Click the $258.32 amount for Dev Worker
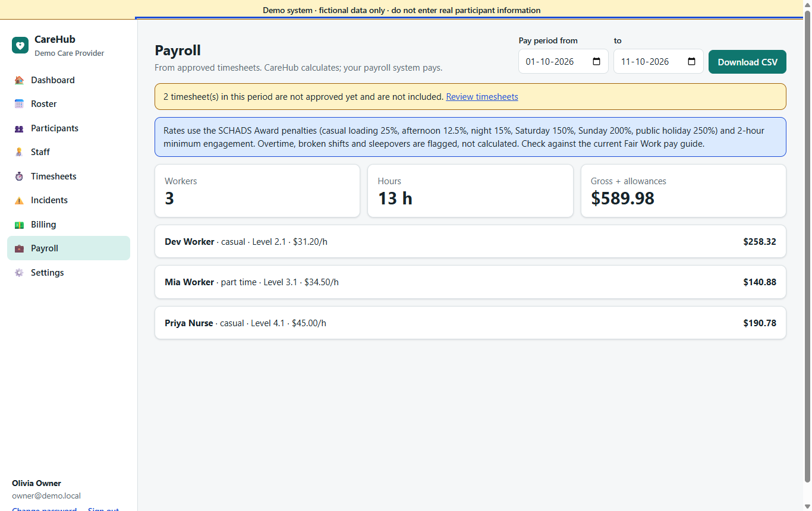 [760, 242]
